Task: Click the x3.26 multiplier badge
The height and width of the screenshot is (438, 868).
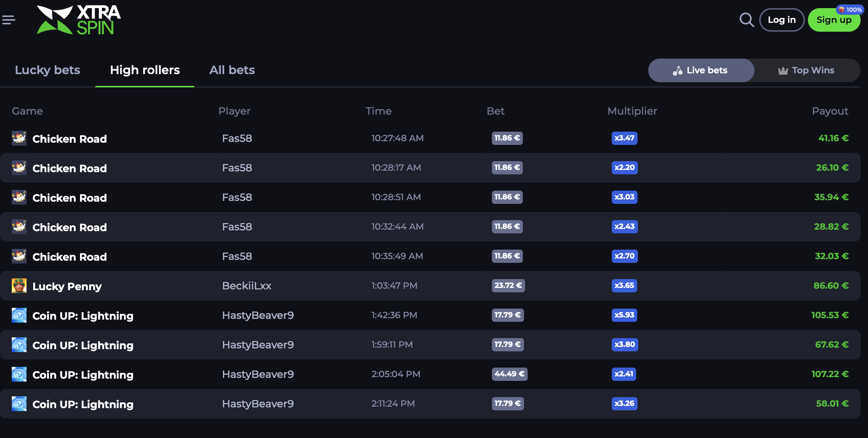Action: (624, 403)
